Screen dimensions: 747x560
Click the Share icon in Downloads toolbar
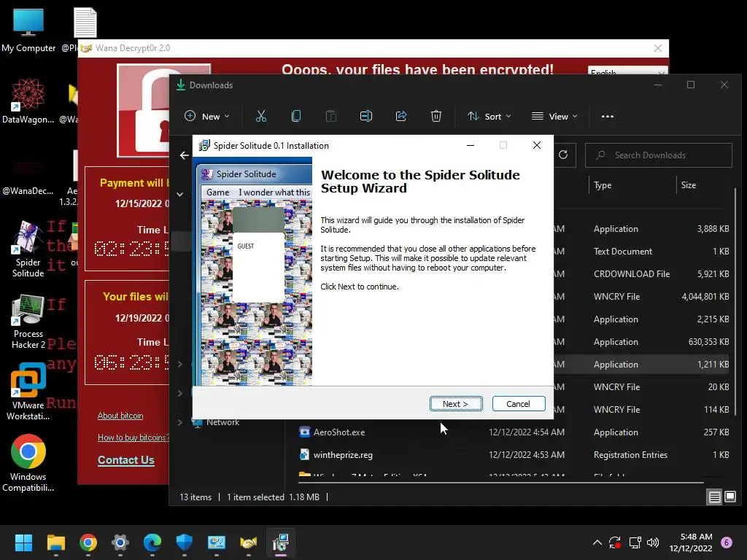(x=401, y=116)
